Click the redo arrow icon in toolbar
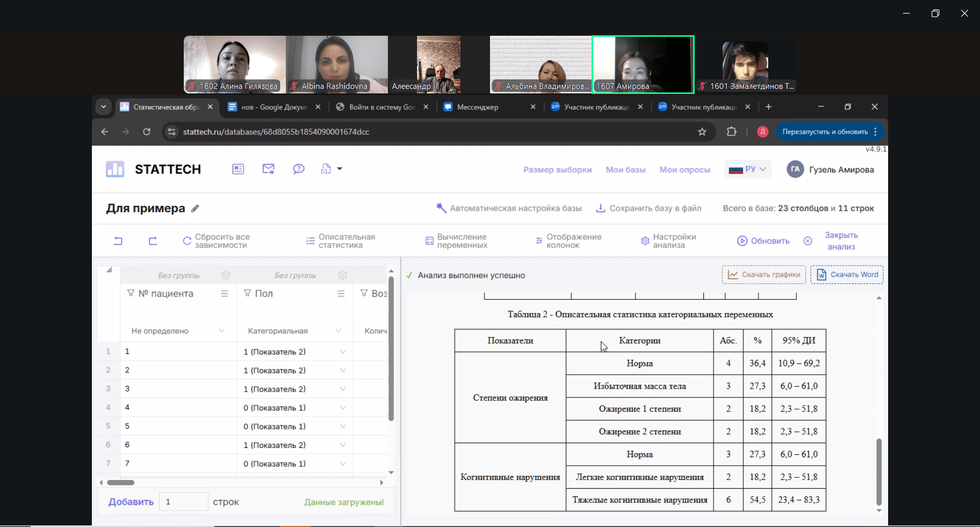 153,241
